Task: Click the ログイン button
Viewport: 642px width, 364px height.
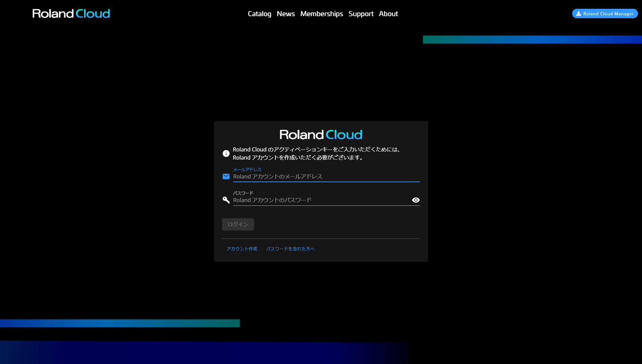Action: [238, 224]
